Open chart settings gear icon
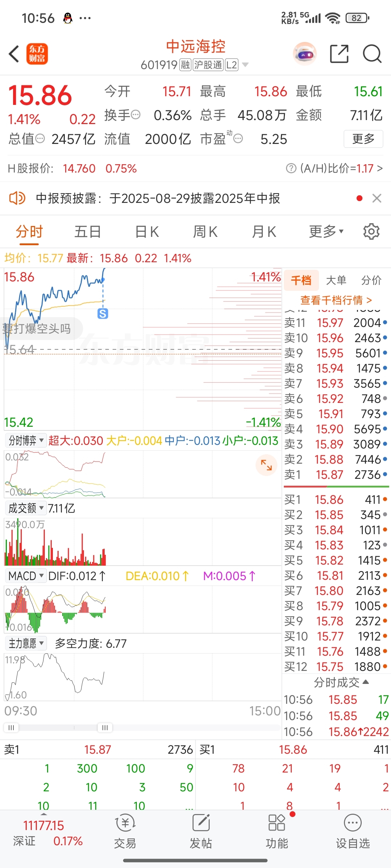Image resolution: width=391 pixels, height=868 pixels. pyautogui.click(x=371, y=231)
